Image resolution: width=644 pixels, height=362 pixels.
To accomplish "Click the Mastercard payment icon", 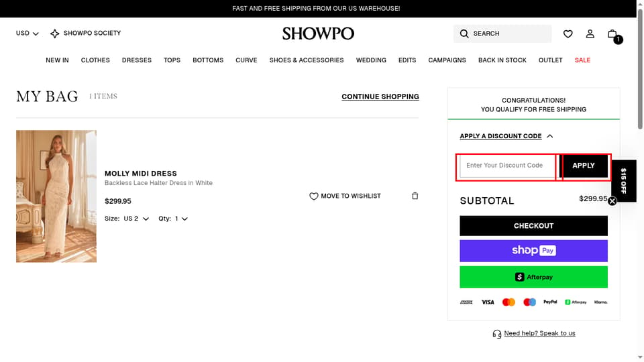I will coord(508,302).
